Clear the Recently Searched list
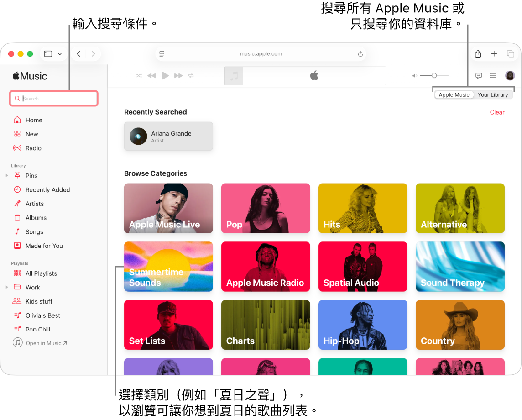Screen dimensions: 522x420 click(x=497, y=112)
